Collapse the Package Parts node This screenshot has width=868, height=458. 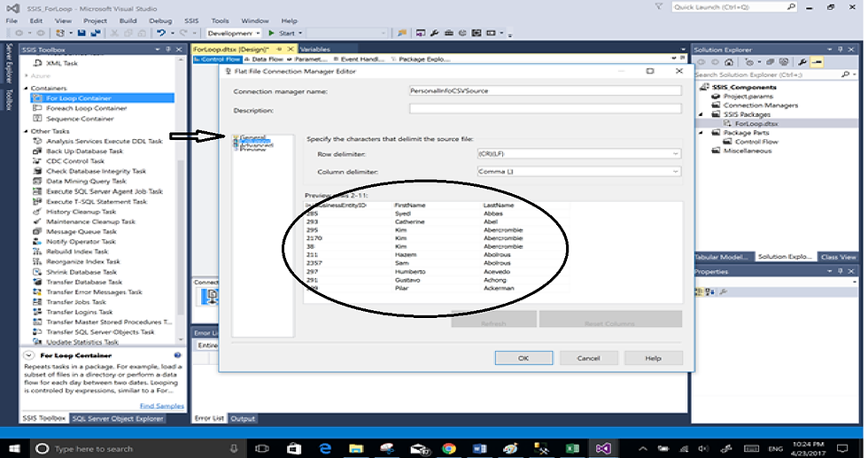click(x=701, y=133)
